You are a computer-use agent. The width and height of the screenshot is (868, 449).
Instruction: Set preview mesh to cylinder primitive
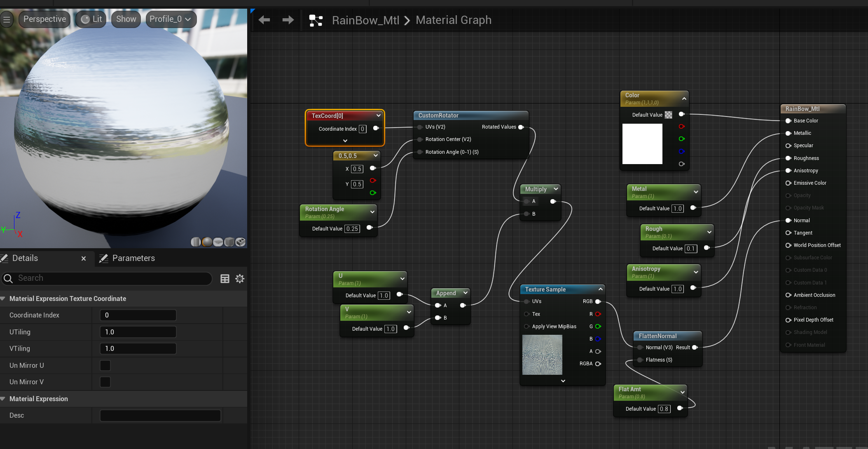pyautogui.click(x=196, y=242)
